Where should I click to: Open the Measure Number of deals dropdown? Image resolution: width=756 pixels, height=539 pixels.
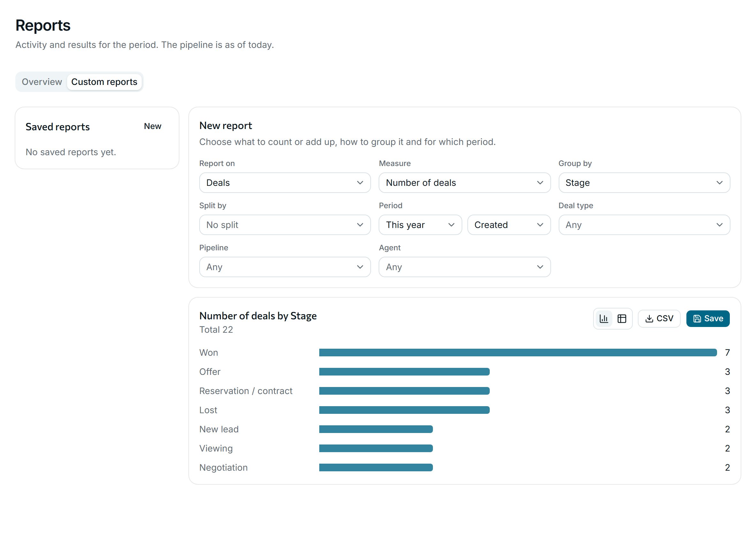465,183
